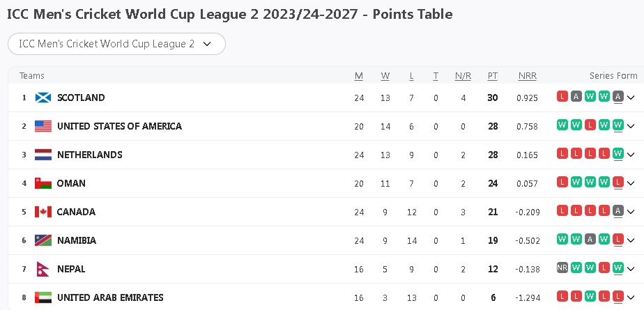Expand Netherlands' series form chevron

pyautogui.click(x=631, y=155)
